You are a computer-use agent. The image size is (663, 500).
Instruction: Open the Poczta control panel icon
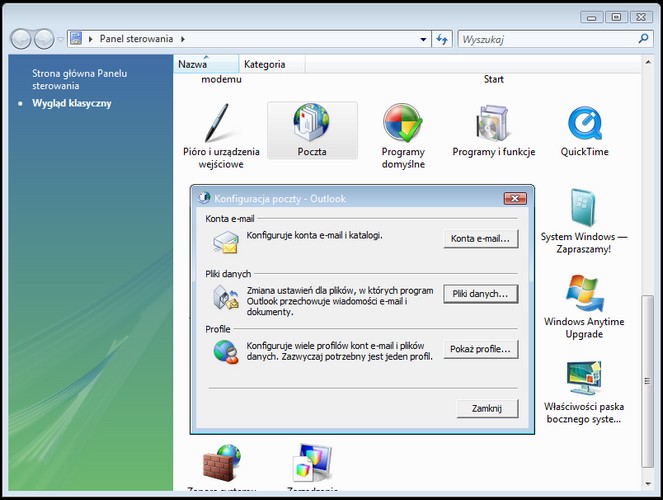point(311,130)
